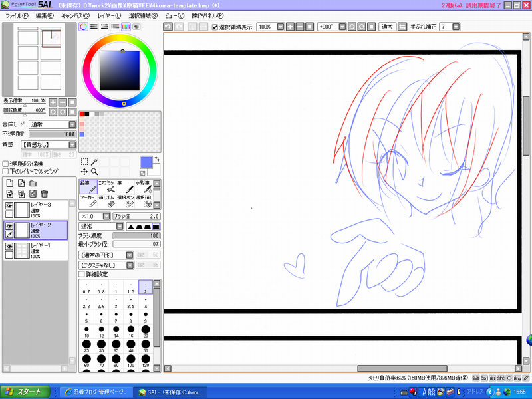Select the エアブラシ airbrush tool
This screenshot has height=399, width=532.
click(x=107, y=187)
